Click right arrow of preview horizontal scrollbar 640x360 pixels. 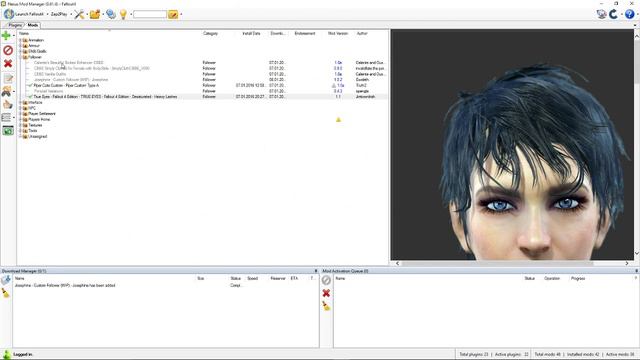tap(627, 264)
